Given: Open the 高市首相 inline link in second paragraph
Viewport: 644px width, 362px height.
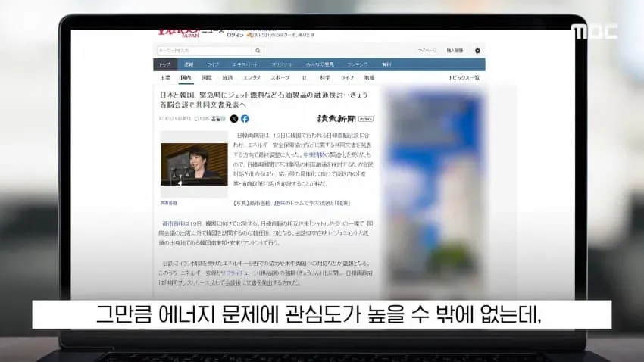Looking at the screenshot, I should 173,223.
